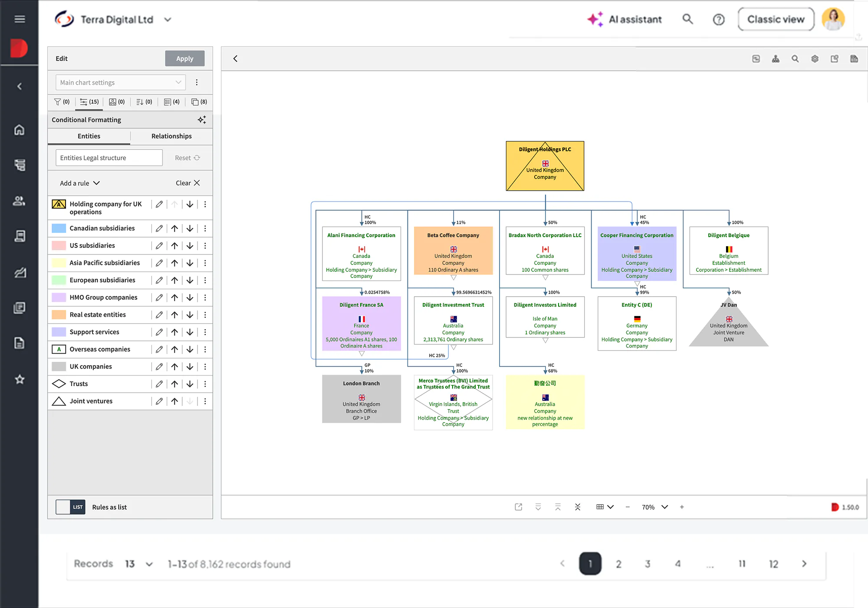The height and width of the screenshot is (608, 868).
Task: Open the Add a rule dropdown
Action: [80, 183]
